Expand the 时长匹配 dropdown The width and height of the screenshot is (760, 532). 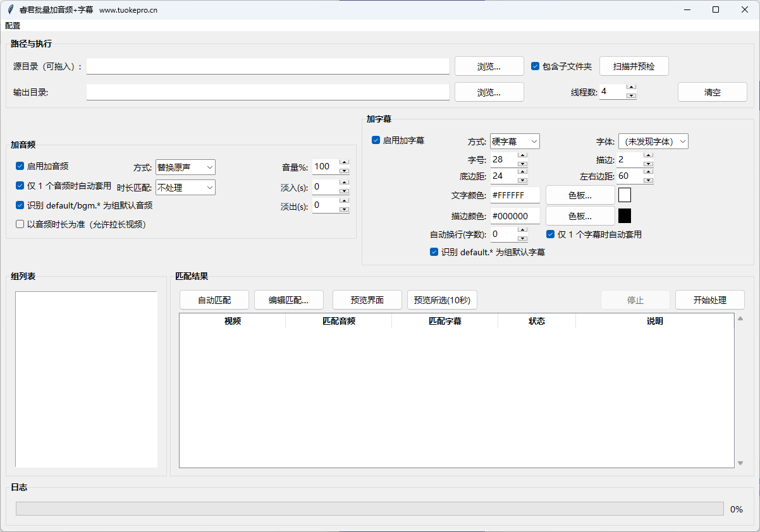click(185, 187)
